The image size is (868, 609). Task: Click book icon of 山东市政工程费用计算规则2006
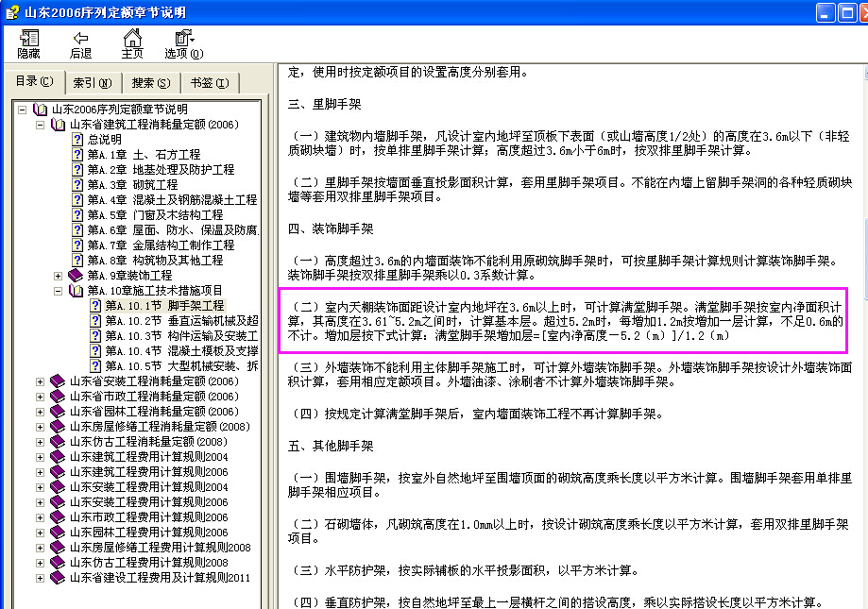(58, 517)
